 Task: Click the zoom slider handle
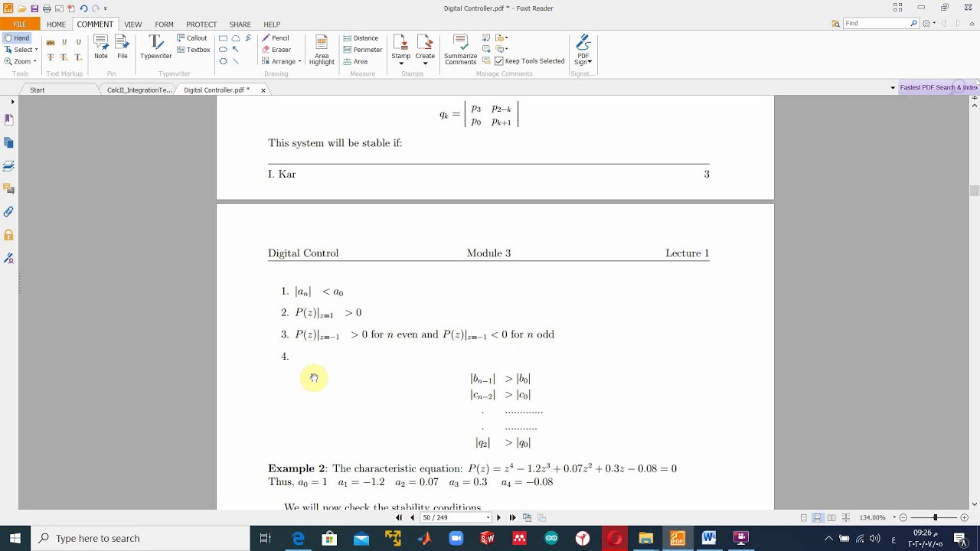[x=935, y=518]
